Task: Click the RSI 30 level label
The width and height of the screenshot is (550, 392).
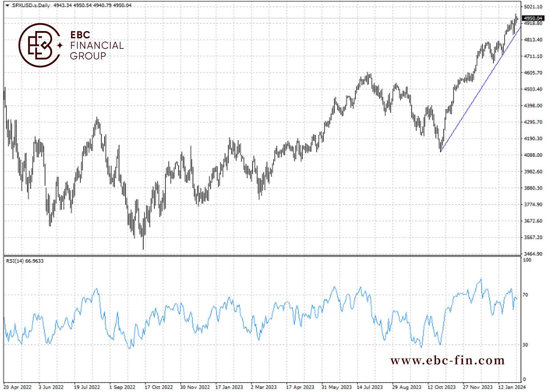Action: click(x=525, y=345)
